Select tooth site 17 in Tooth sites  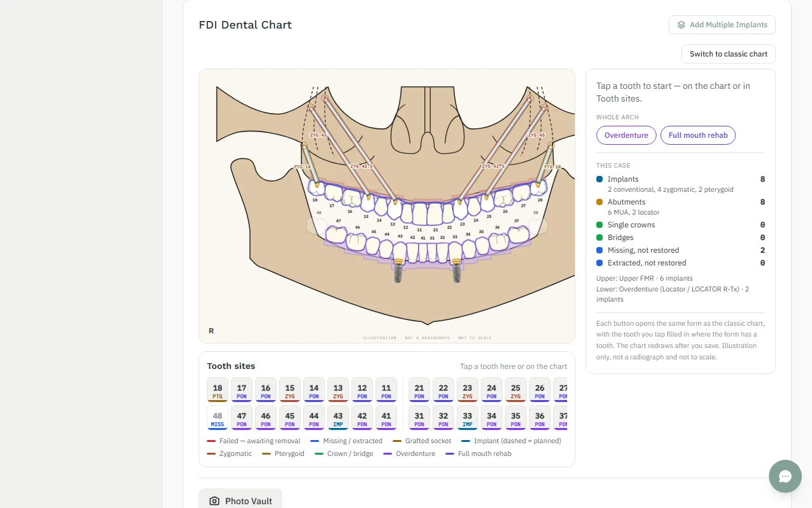pyautogui.click(x=242, y=390)
